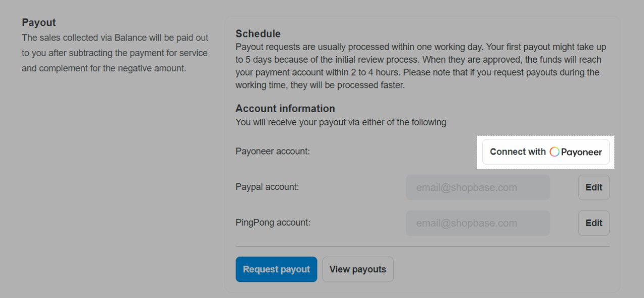The image size is (644, 298).
Task: Click the PingPong email input field
Action: (477, 223)
